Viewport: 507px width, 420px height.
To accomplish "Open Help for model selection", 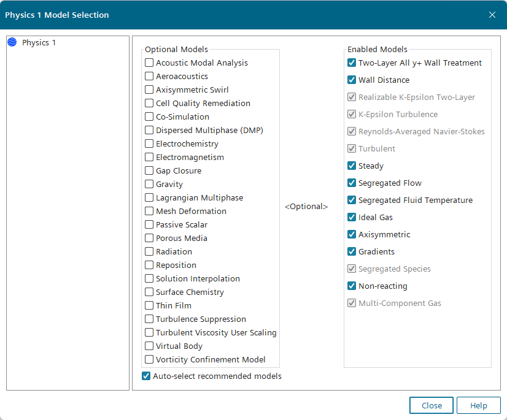I will click(x=479, y=405).
